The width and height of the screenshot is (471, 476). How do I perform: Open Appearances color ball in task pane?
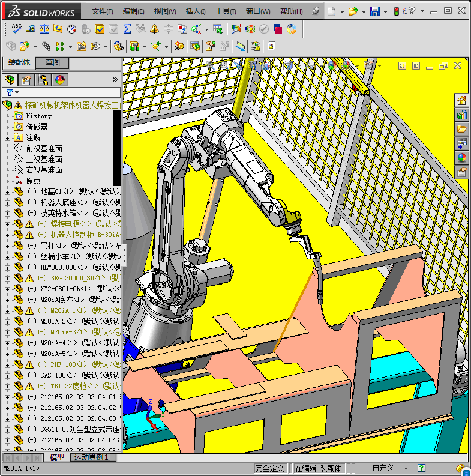461,158
